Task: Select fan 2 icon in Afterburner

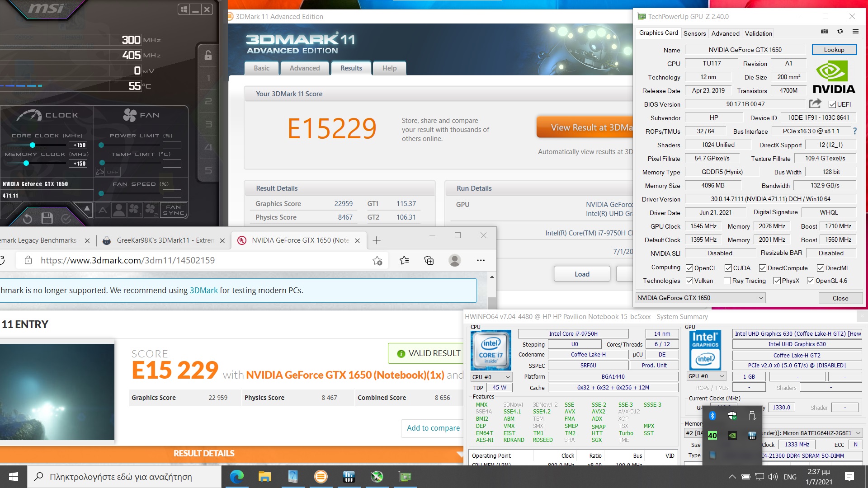Action: [x=151, y=209]
